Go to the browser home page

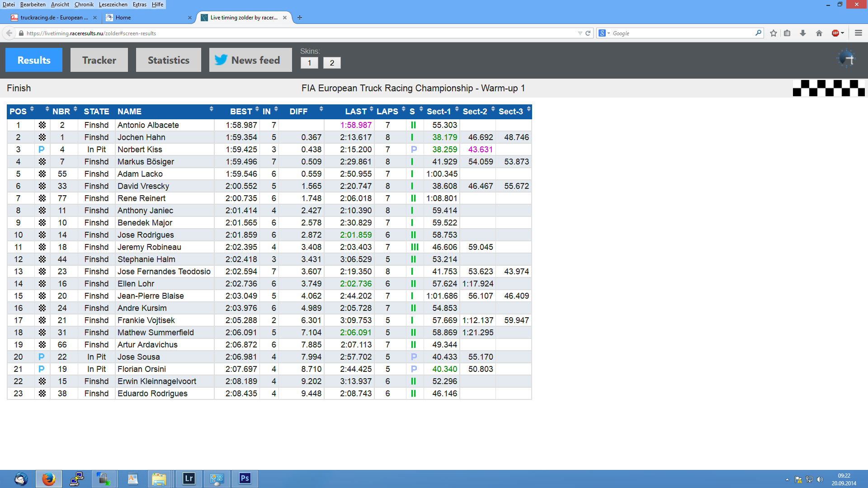(819, 33)
